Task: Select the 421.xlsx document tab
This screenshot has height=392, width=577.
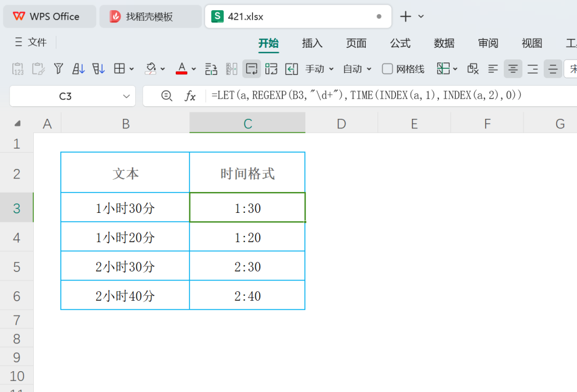Action: click(x=298, y=16)
